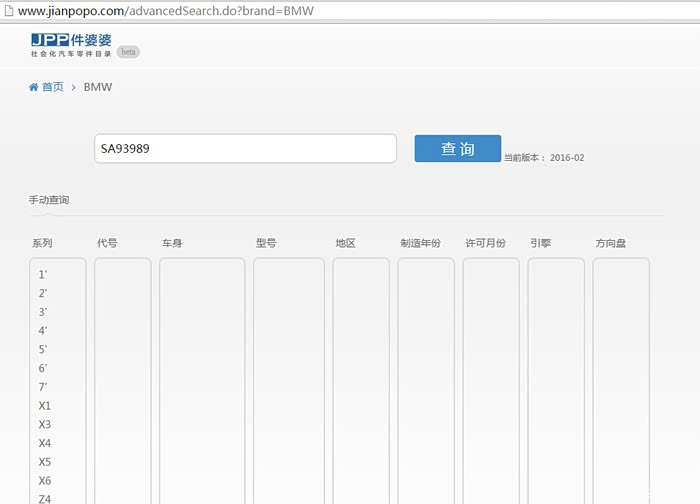Pick the X1 series option
This screenshot has height=504, width=700.
tap(45, 406)
